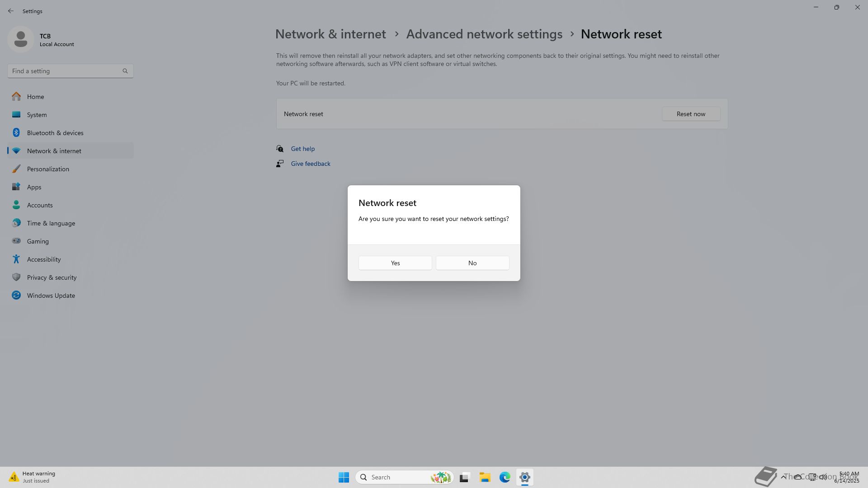This screenshot has height=488, width=868.
Task: Open Windows Update from the sidebar
Action: [x=51, y=296]
